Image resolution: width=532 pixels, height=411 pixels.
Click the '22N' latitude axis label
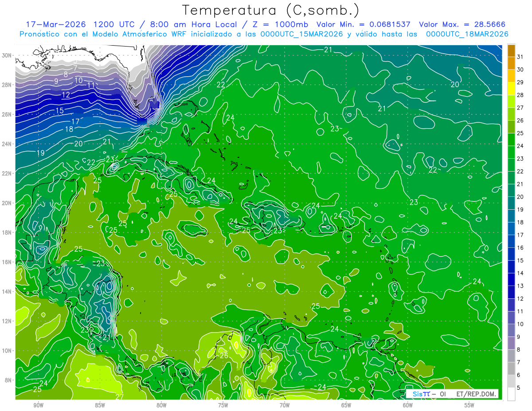click(x=7, y=173)
